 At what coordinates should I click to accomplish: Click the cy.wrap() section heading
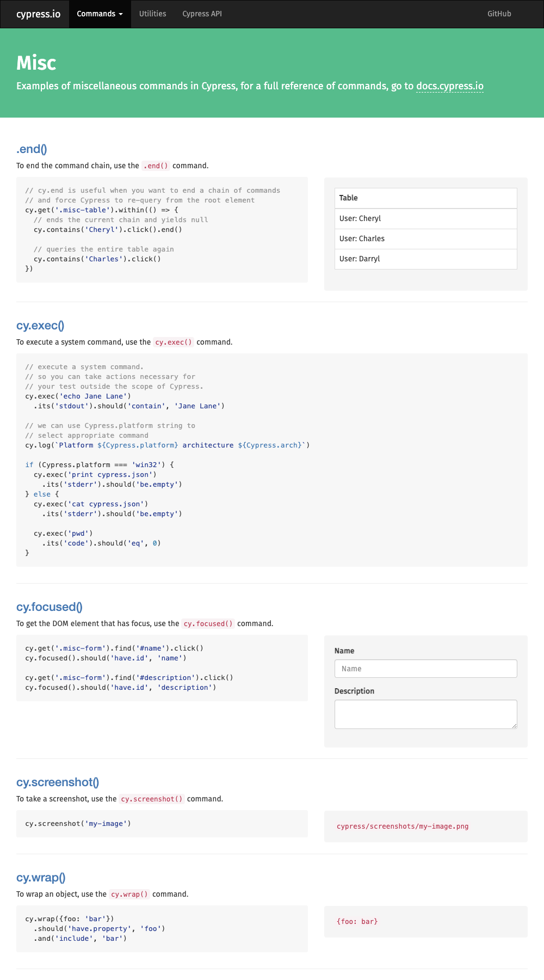coord(41,878)
